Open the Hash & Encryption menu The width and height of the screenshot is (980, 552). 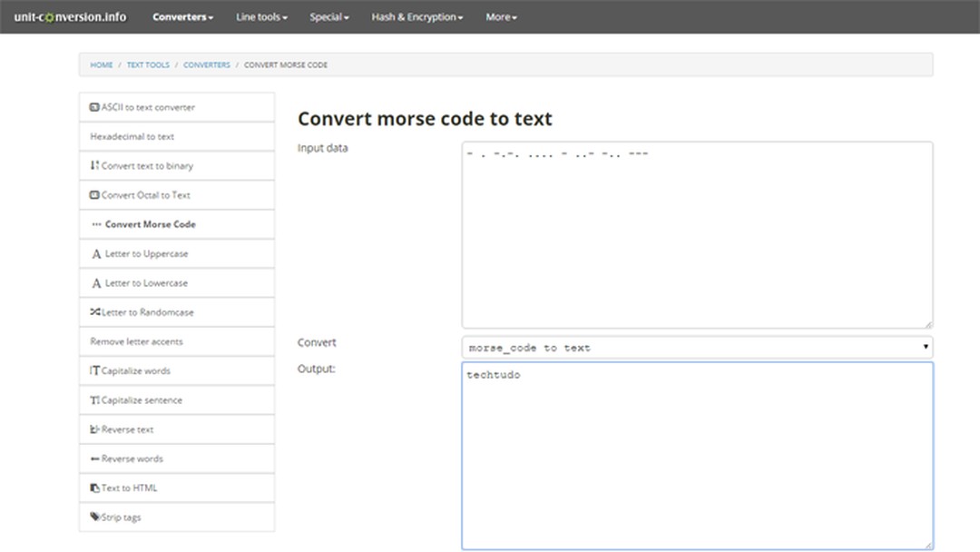pos(416,16)
